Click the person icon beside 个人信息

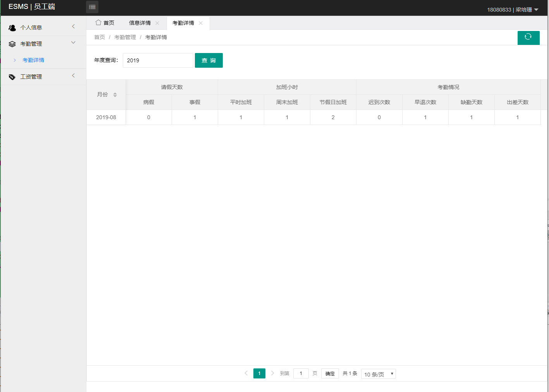click(x=12, y=27)
